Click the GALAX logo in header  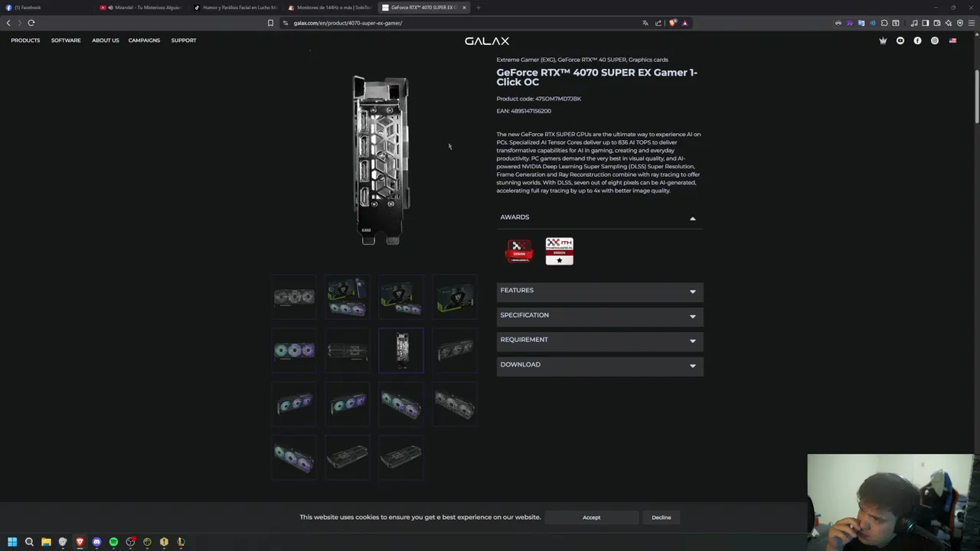click(x=487, y=41)
